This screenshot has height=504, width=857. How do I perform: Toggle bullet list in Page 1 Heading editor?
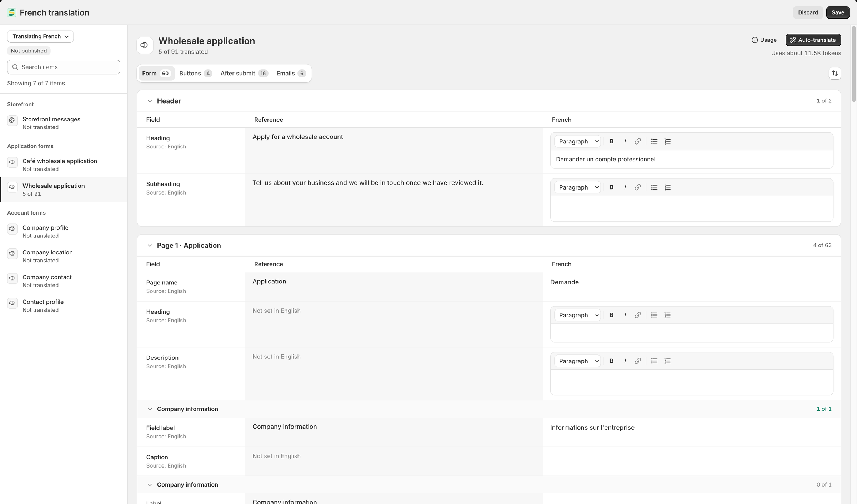click(654, 315)
